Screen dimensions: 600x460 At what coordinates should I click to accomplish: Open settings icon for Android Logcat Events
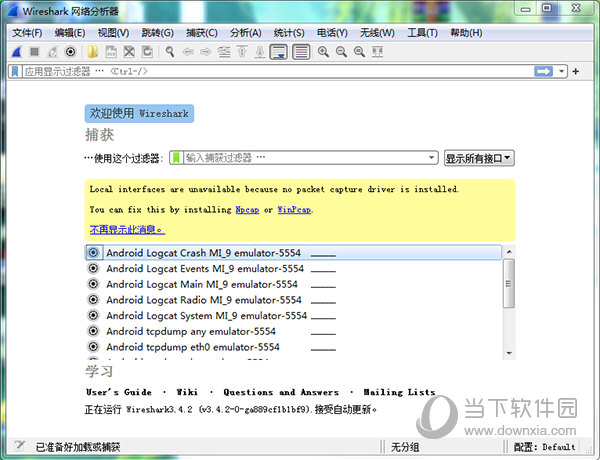[93, 268]
